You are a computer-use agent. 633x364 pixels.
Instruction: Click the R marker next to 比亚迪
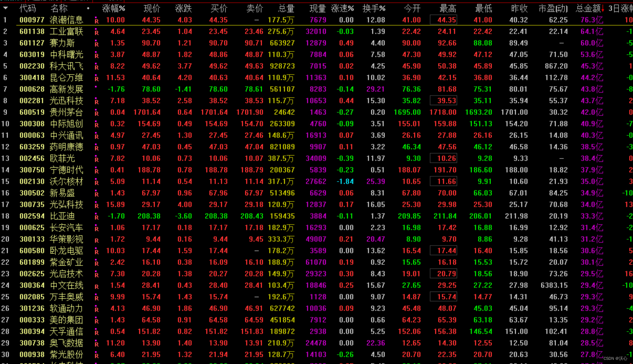pyautogui.click(x=97, y=217)
